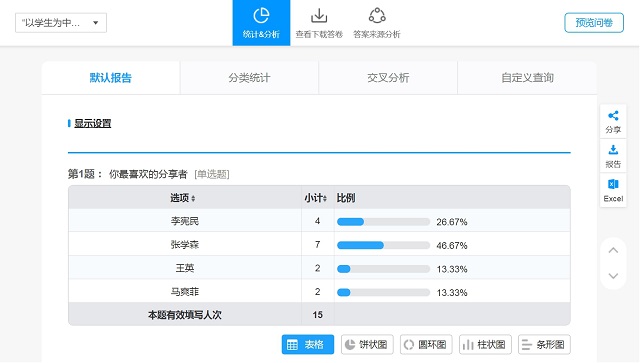Click the question title 你最喜欢的分享者
Viewport: 640px width, 363px height.
pos(148,174)
